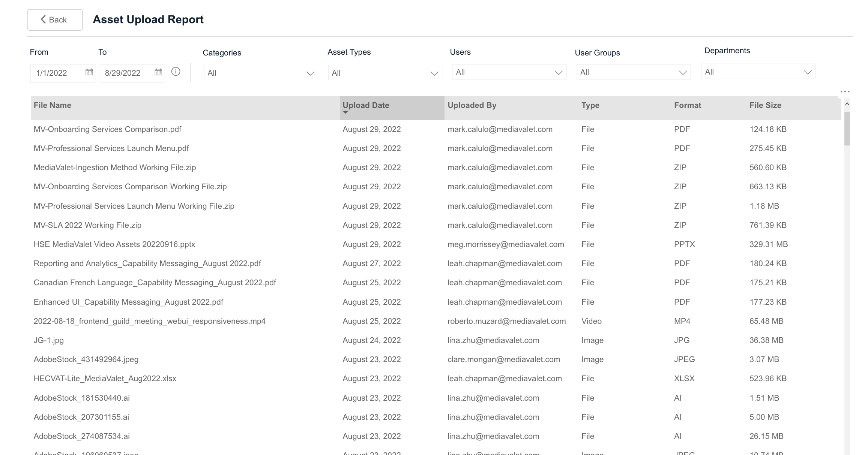This screenshot has height=455, width=868.
Task: Click the scrollbar up arrow
Action: pos(847,104)
